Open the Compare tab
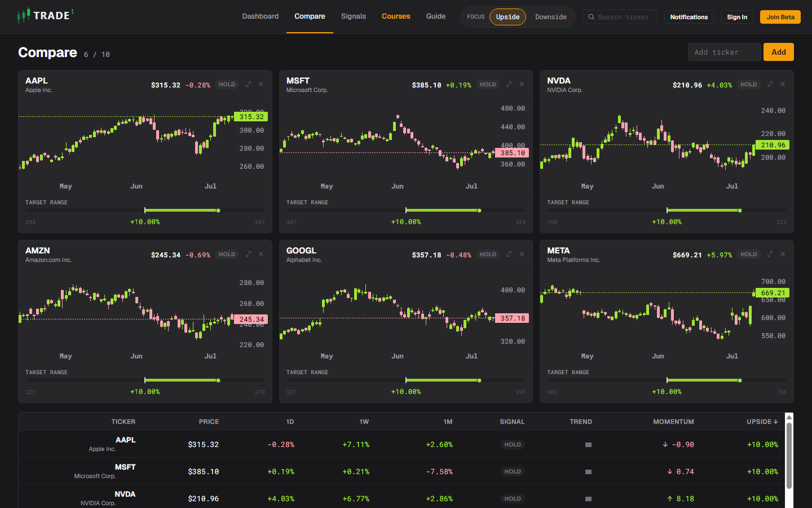812x508 pixels. (310, 16)
